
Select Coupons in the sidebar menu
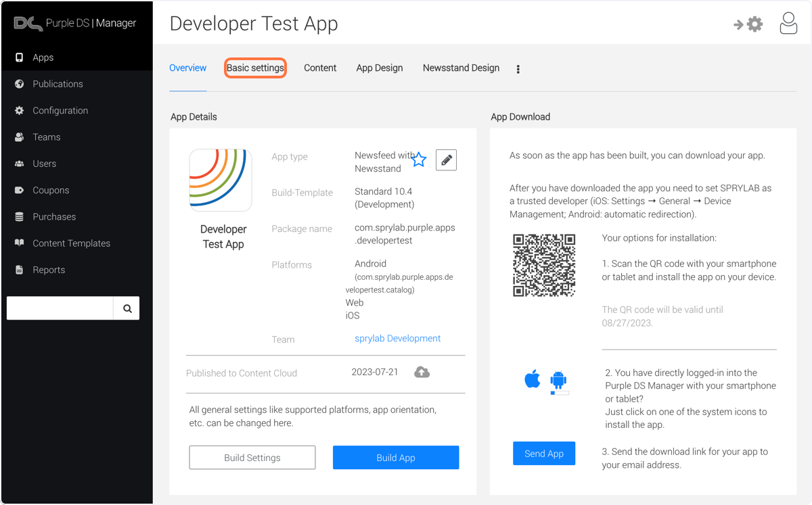click(76, 190)
